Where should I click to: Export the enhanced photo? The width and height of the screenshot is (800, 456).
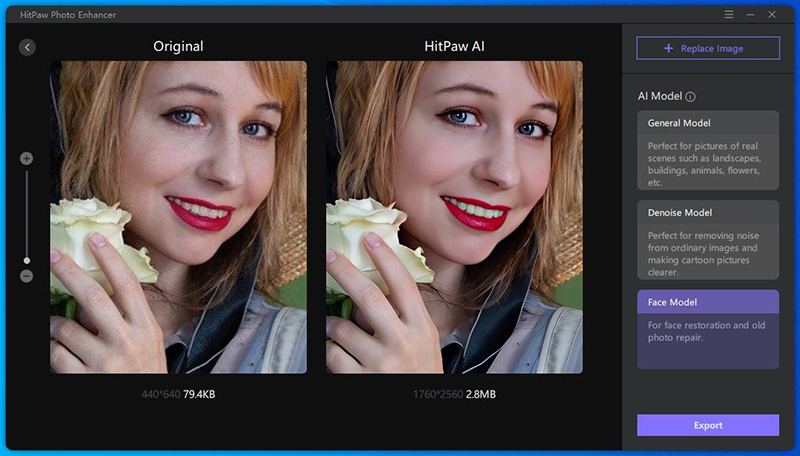[708, 425]
